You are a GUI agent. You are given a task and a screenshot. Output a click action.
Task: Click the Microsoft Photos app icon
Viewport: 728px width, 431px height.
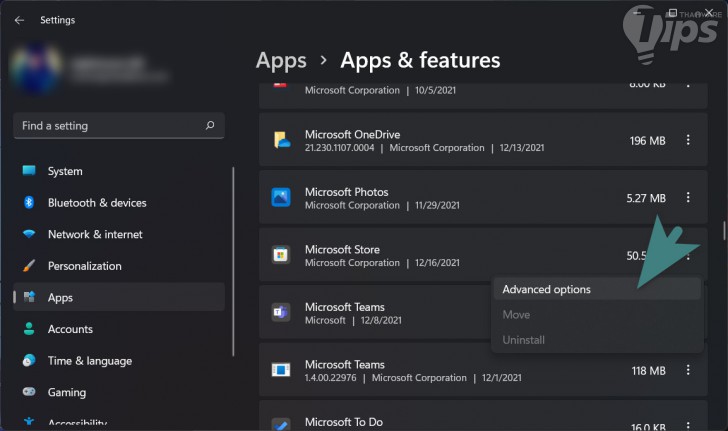pyautogui.click(x=281, y=197)
